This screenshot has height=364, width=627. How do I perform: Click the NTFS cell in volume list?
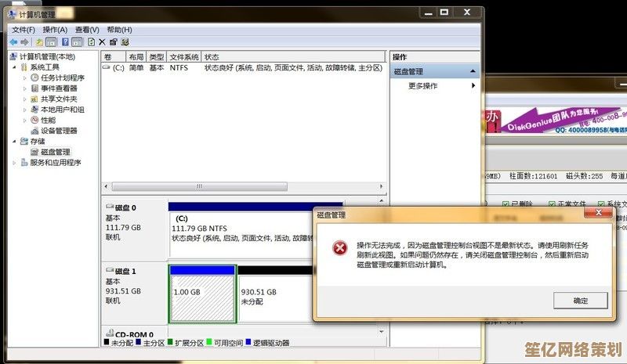179,68
